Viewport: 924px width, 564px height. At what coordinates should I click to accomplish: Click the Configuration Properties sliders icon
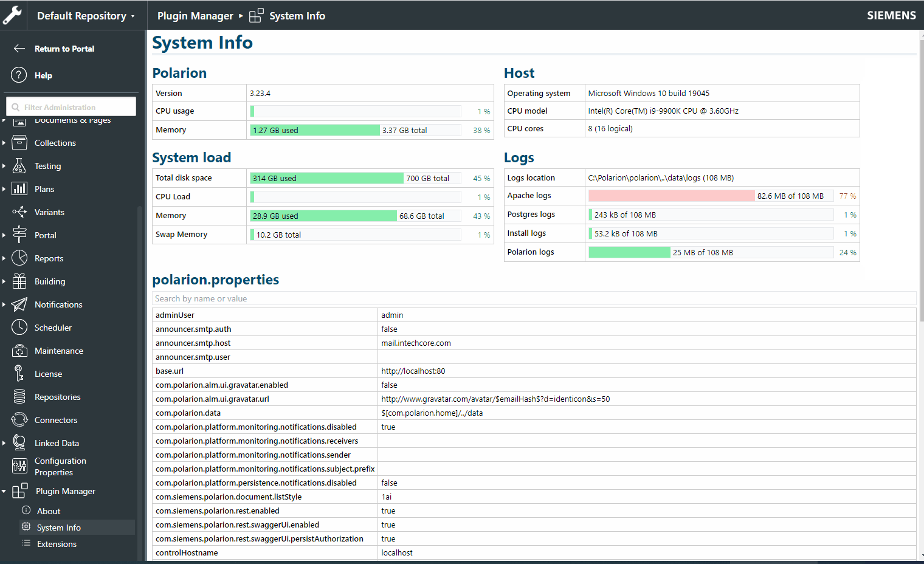[19, 466]
